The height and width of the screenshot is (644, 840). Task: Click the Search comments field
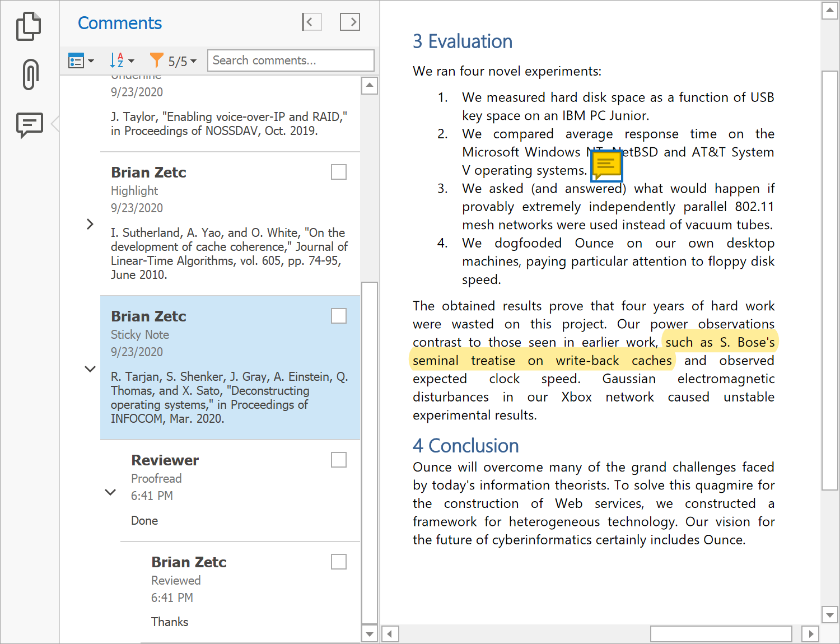coord(290,60)
